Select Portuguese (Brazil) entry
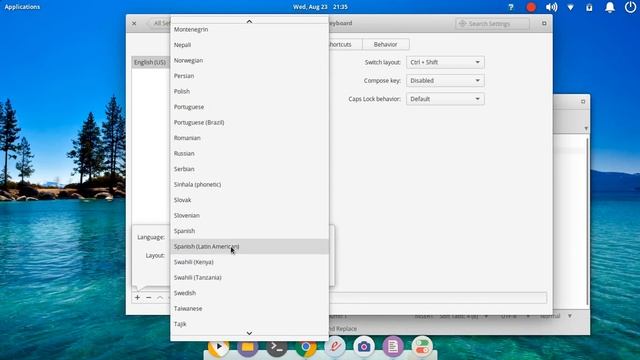 tap(249, 122)
